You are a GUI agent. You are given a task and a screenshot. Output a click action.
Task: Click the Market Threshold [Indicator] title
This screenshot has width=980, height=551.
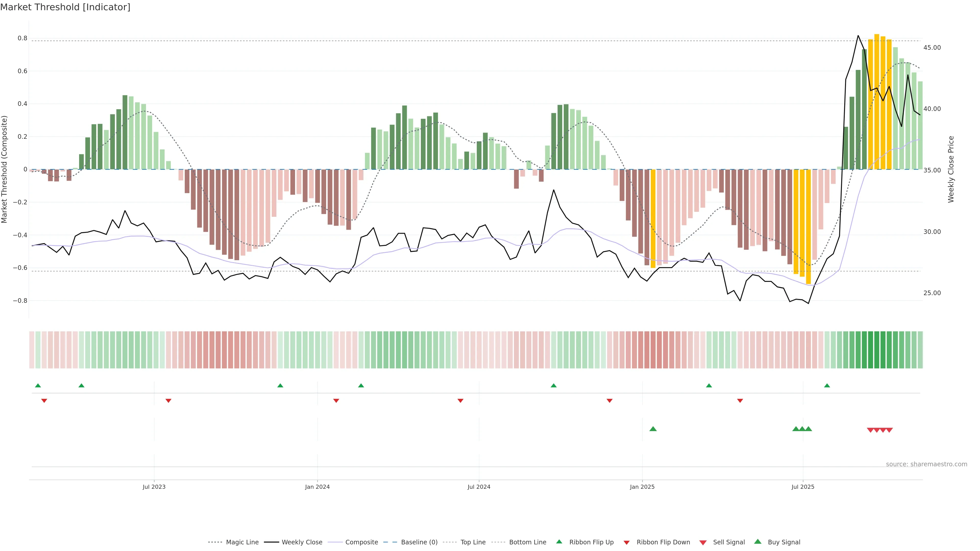(65, 7)
